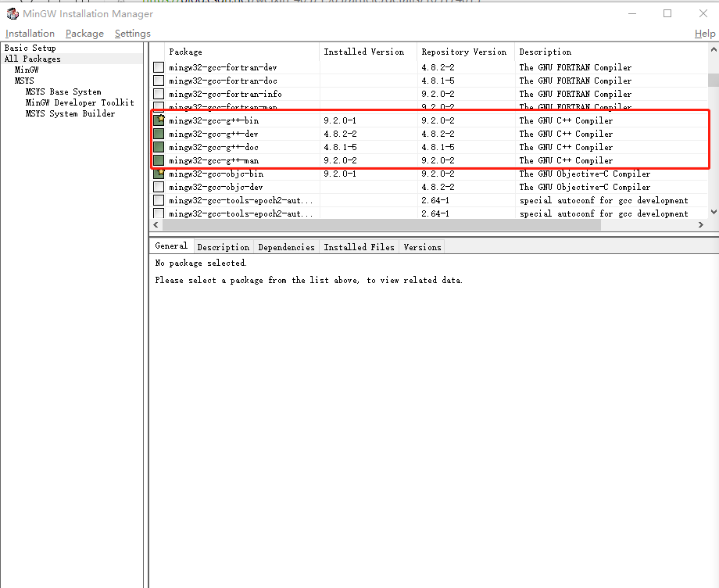Open the Help menu

pos(705,34)
